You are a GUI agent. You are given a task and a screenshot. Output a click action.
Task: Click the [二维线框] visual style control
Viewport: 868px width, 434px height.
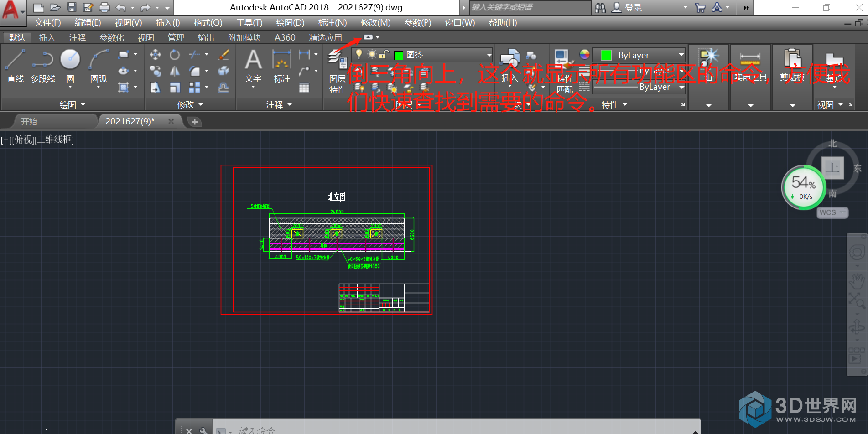point(54,139)
